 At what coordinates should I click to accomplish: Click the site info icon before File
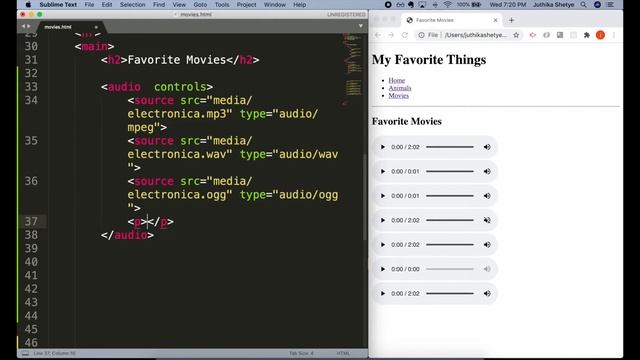(x=421, y=35)
